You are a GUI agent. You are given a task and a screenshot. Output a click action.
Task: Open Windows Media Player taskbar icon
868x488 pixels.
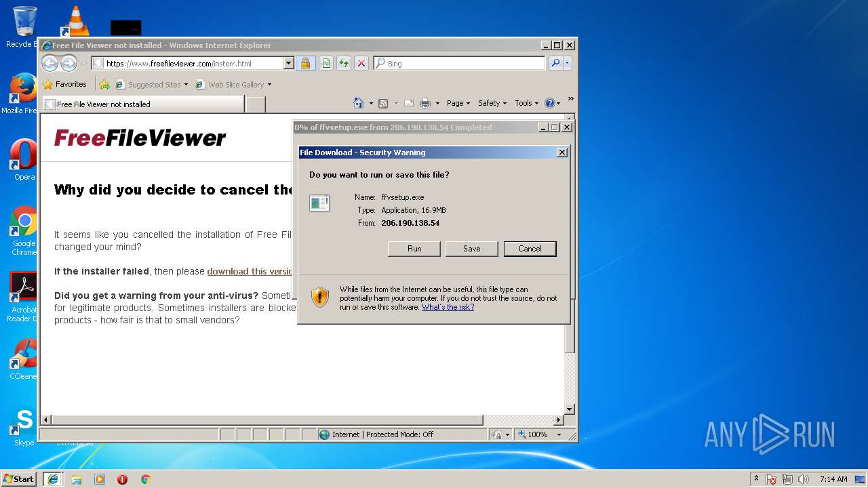pyautogui.click(x=100, y=479)
